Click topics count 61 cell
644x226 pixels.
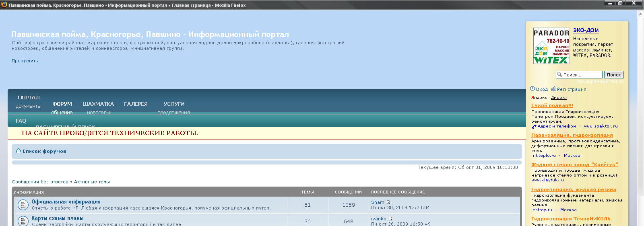click(308, 205)
